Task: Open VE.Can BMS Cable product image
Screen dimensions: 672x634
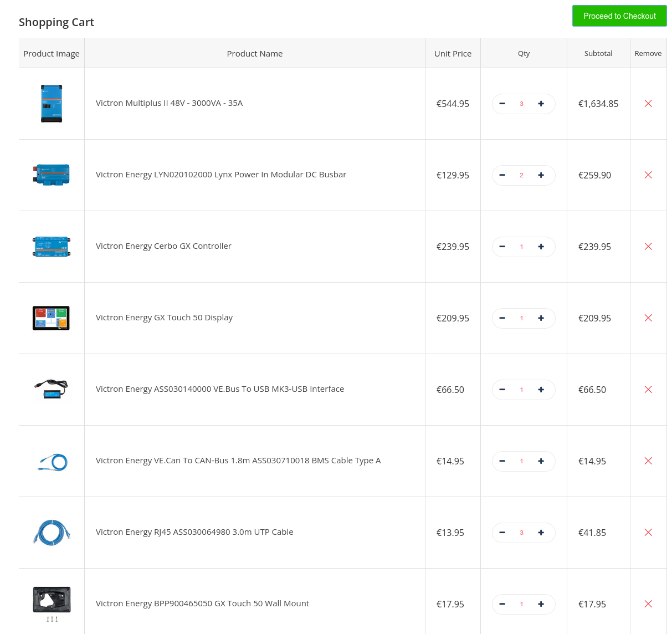Action: [52, 461]
